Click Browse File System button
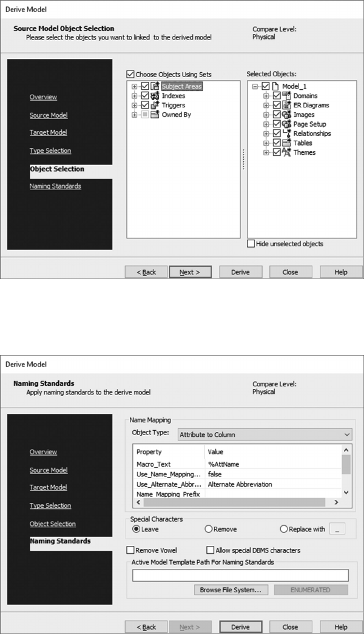The height and width of the screenshot is (634, 364). (232, 590)
